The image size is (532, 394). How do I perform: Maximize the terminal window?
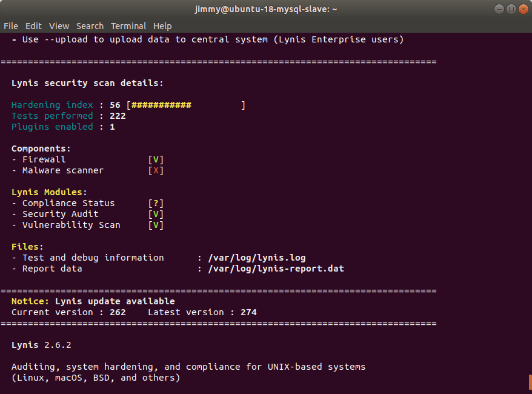[511, 9]
